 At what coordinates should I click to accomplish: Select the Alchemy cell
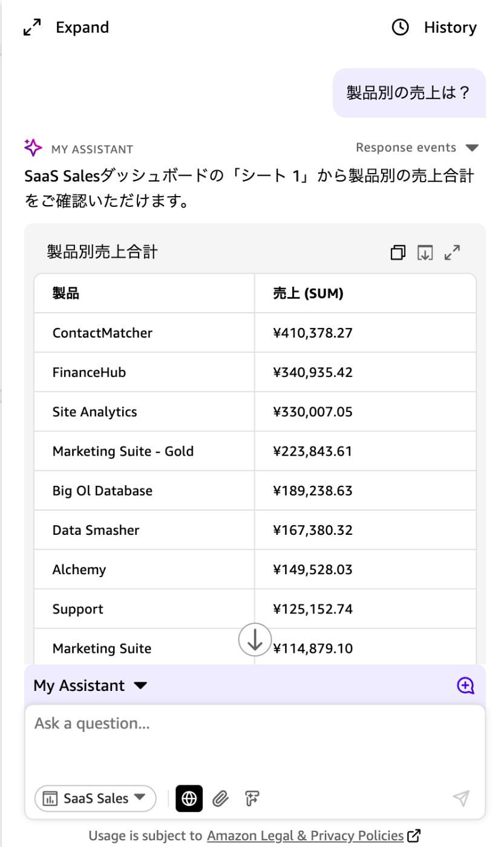pos(145,569)
